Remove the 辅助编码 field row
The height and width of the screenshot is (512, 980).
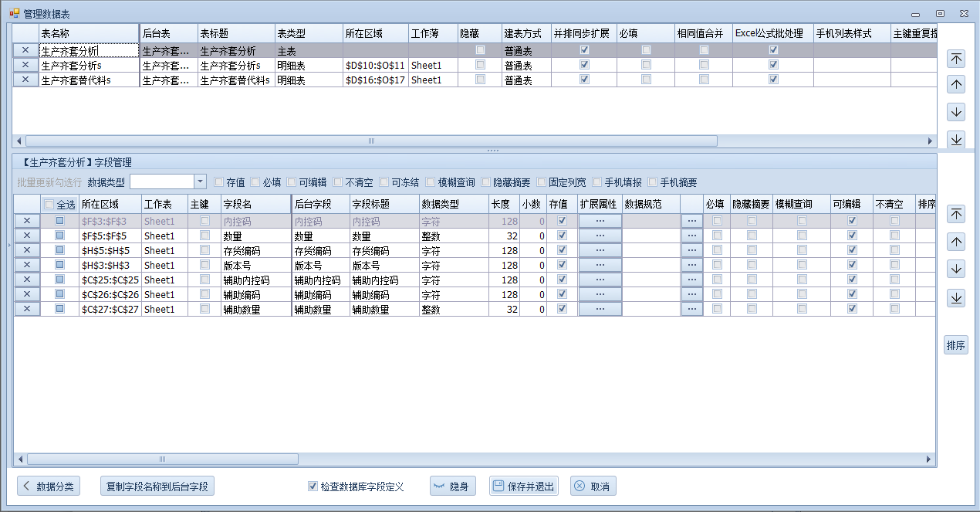point(27,294)
